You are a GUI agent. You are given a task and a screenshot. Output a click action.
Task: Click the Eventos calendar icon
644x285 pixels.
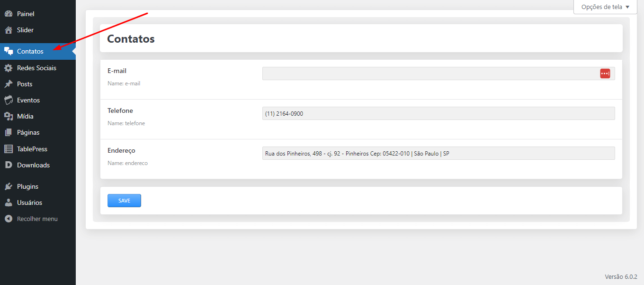pyautogui.click(x=9, y=100)
